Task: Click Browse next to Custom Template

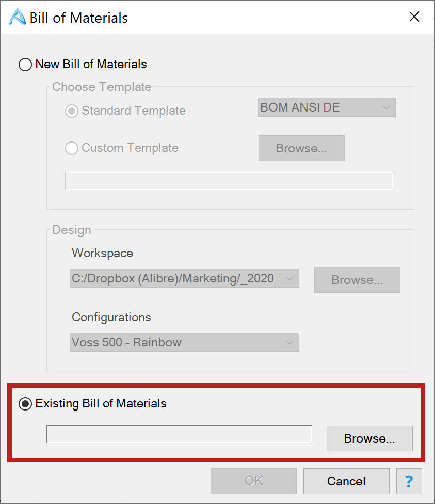Action: 301,148
